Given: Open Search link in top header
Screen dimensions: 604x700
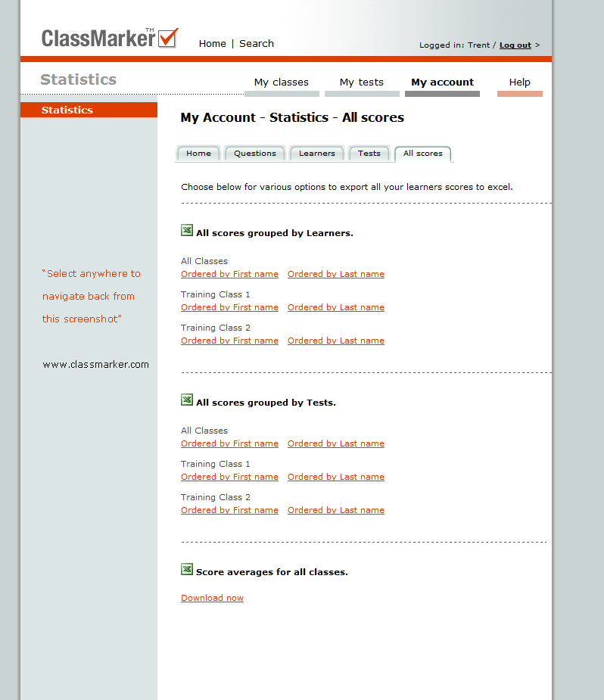Looking at the screenshot, I should tap(257, 44).
